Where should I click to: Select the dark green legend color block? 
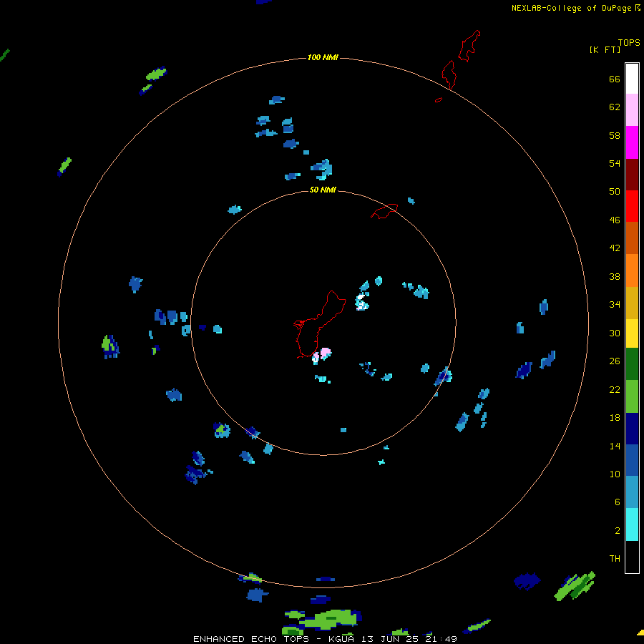click(632, 364)
